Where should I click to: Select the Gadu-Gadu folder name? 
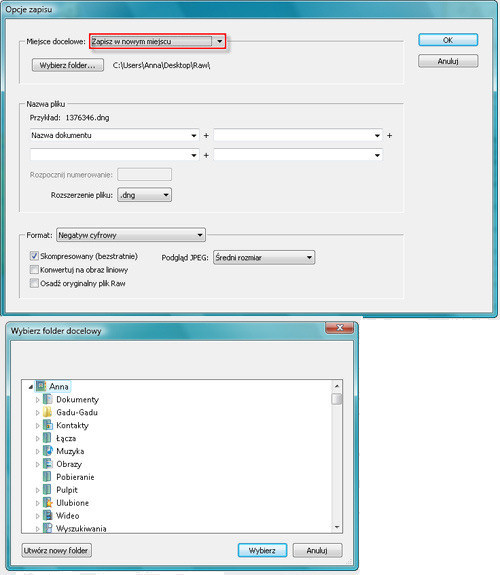(x=77, y=412)
